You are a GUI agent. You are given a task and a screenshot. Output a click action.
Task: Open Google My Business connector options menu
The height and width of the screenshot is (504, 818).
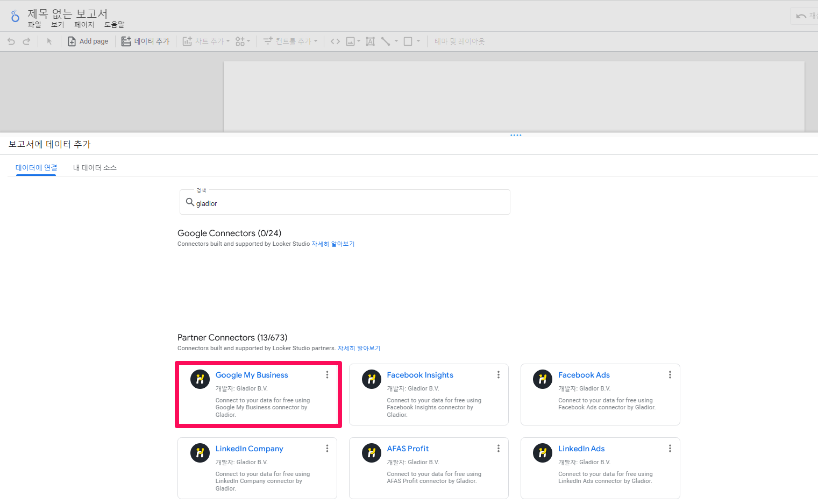tap(327, 375)
